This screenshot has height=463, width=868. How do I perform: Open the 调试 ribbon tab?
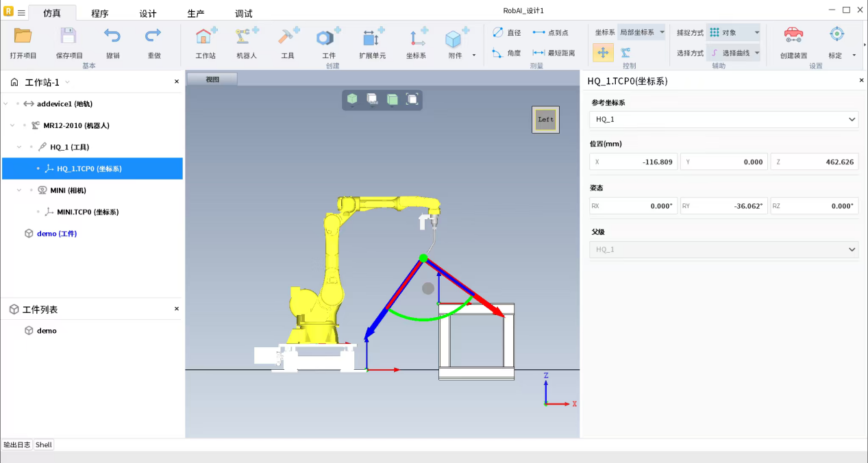[244, 14]
